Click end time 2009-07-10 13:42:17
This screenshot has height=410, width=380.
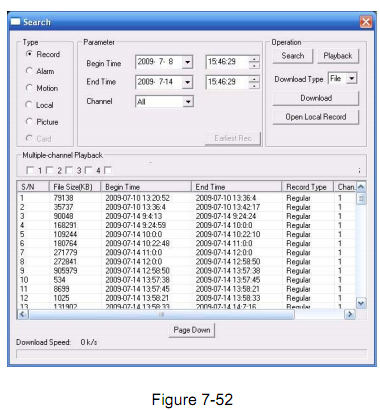(x=228, y=207)
